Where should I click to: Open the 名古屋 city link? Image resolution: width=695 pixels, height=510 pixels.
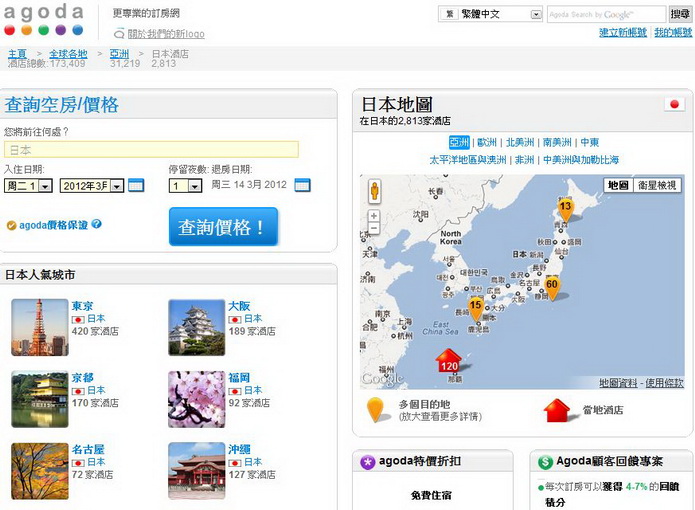(x=88, y=449)
